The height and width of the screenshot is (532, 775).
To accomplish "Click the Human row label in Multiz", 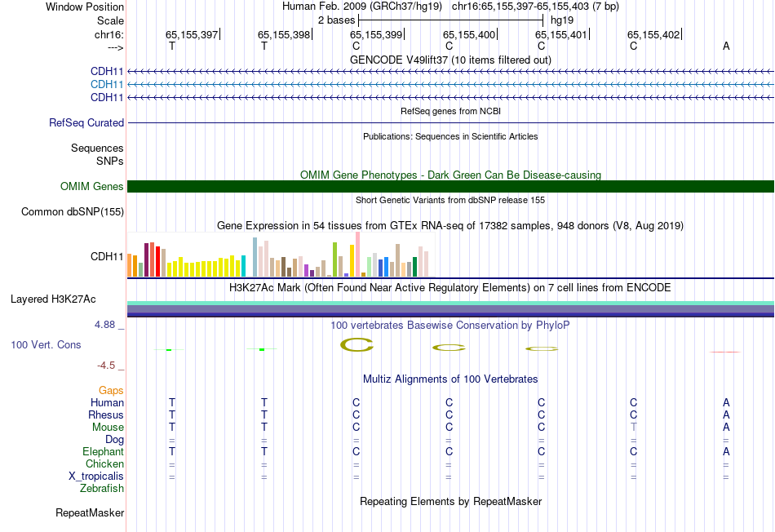I will click(x=107, y=403).
